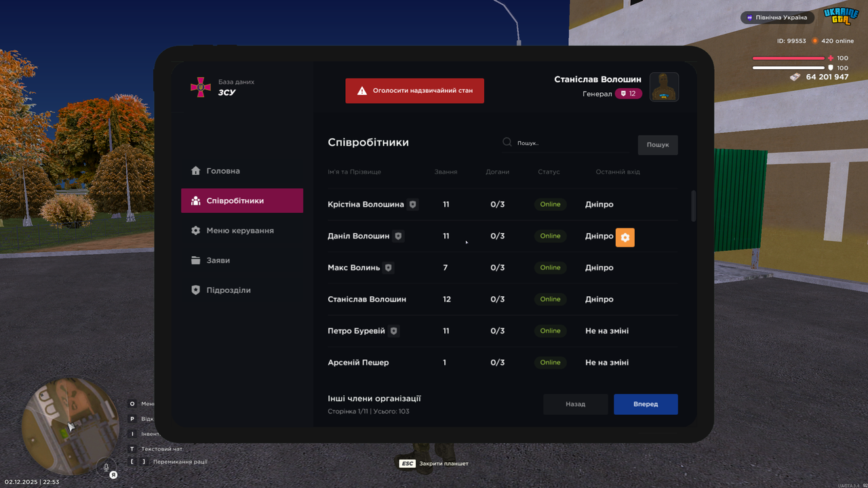Click the Вперед pagination button

[x=646, y=404]
